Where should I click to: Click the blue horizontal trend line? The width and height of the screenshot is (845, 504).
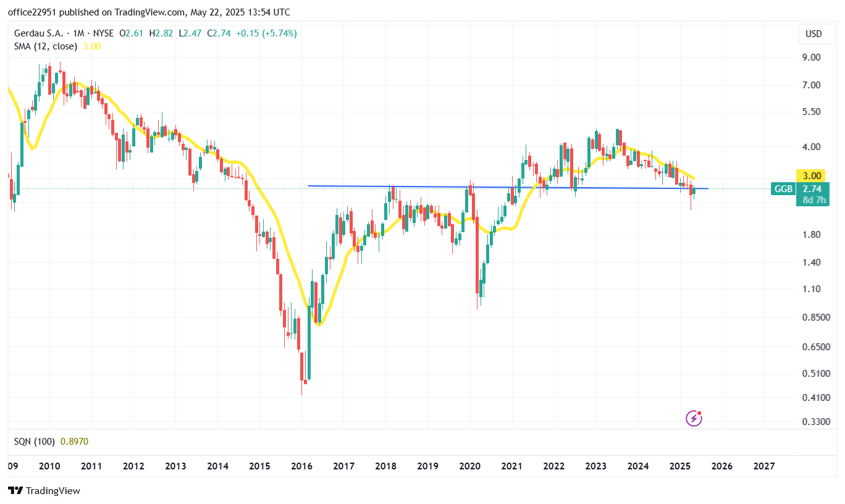click(508, 187)
